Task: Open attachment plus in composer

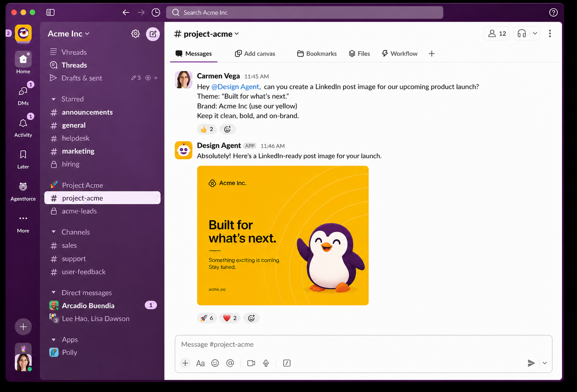Action: click(185, 363)
